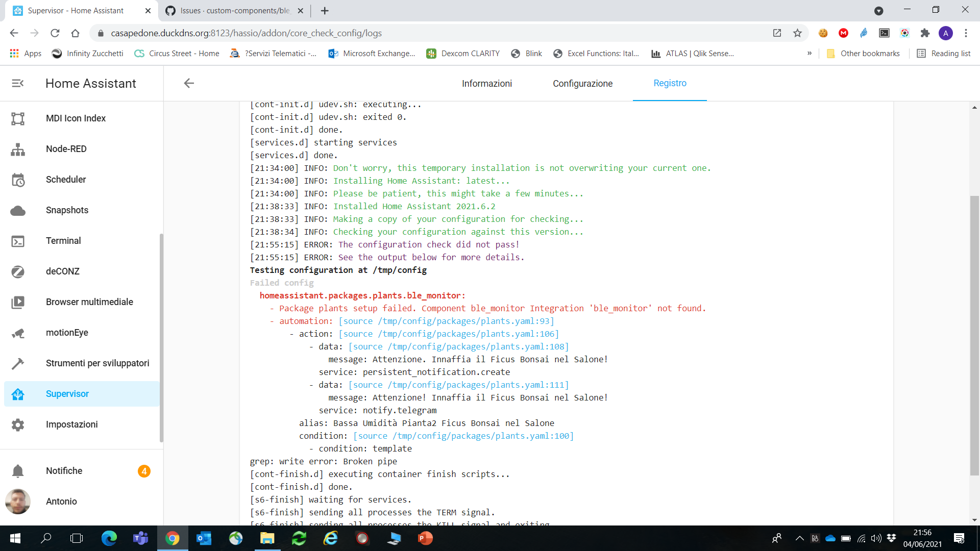Open the Reading list
This screenshot has width=980, height=551.
tap(944, 54)
